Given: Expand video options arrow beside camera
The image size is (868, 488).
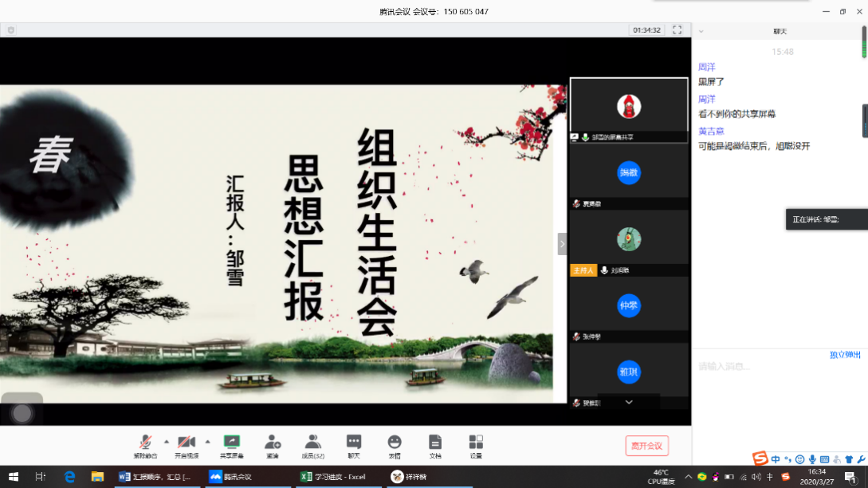Looking at the screenshot, I should pos(208,441).
